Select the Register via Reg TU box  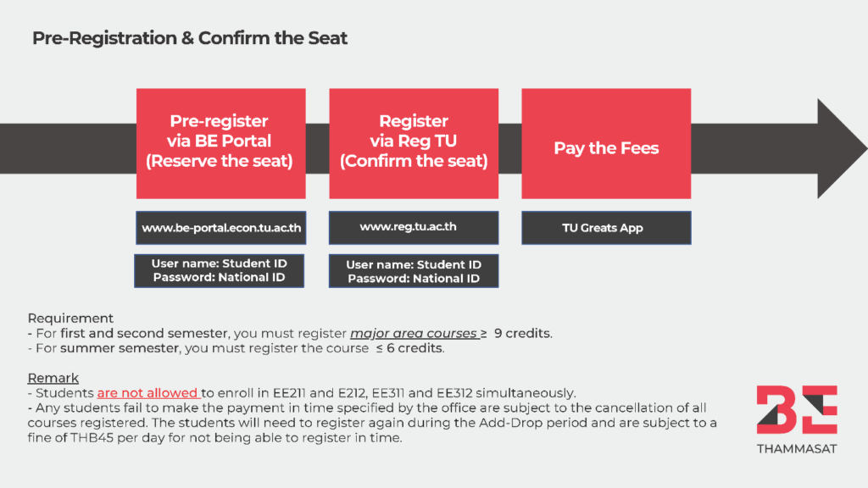414,141
